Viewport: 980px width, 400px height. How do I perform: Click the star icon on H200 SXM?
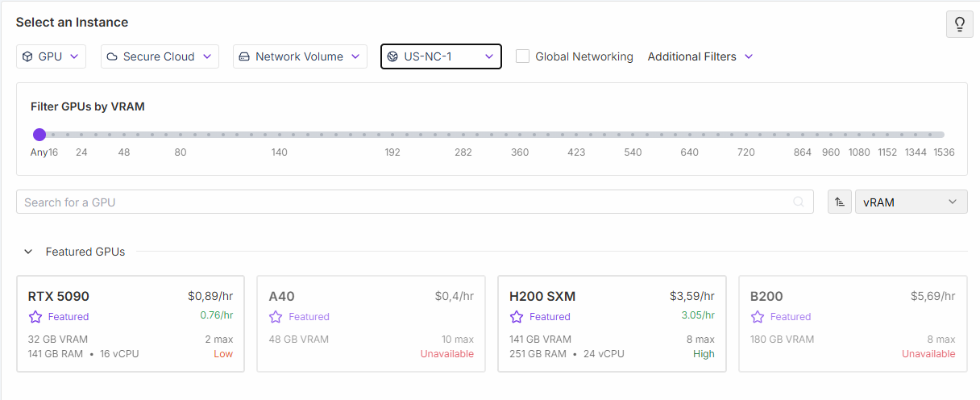[x=517, y=317]
